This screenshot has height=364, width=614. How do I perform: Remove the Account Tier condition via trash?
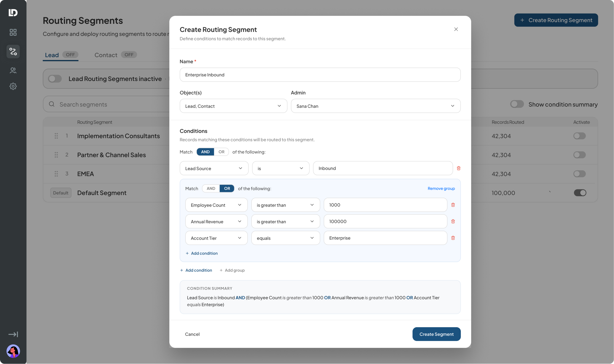[x=453, y=238]
